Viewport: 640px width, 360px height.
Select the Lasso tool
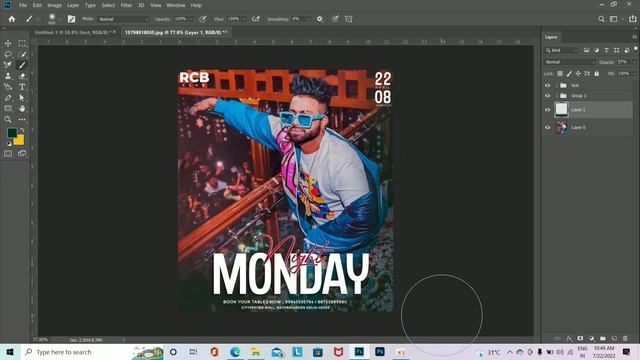click(x=8, y=54)
